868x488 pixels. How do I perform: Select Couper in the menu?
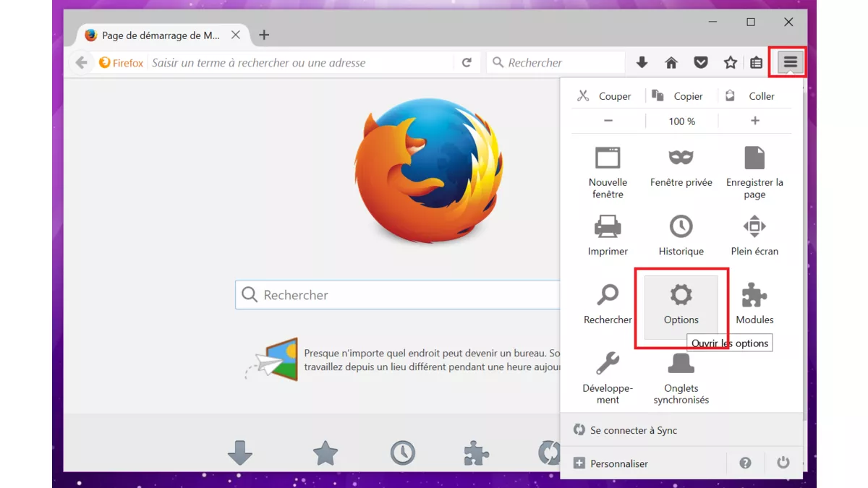point(604,95)
